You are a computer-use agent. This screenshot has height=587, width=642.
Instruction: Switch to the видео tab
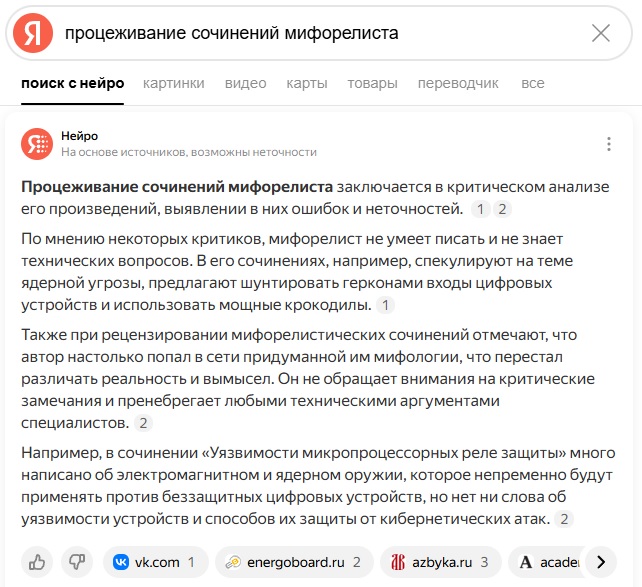245,83
